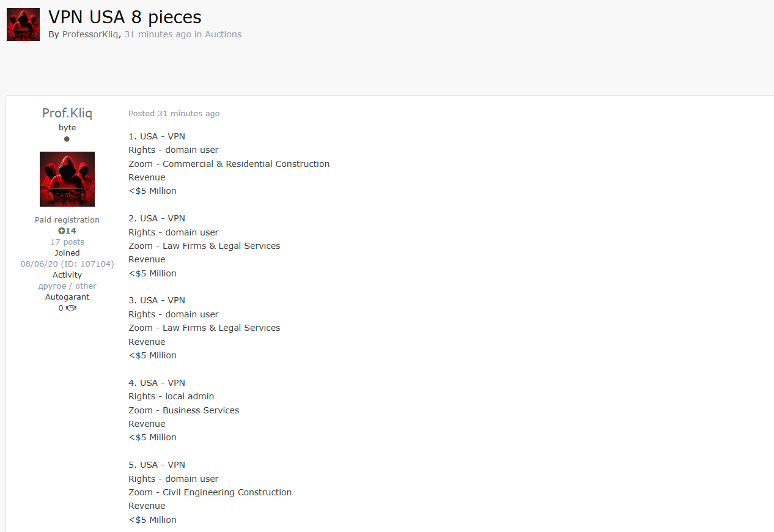Click the small topic avatar beside the title

click(23, 24)
